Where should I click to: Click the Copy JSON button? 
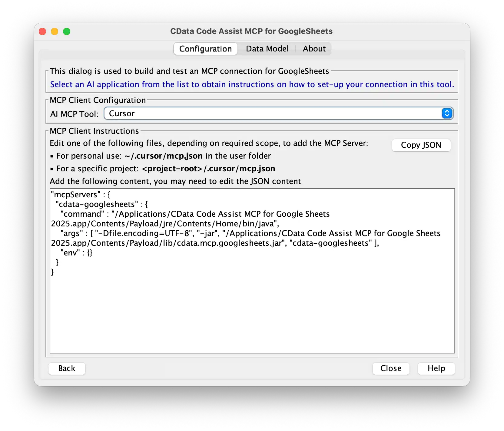[421, 145]
